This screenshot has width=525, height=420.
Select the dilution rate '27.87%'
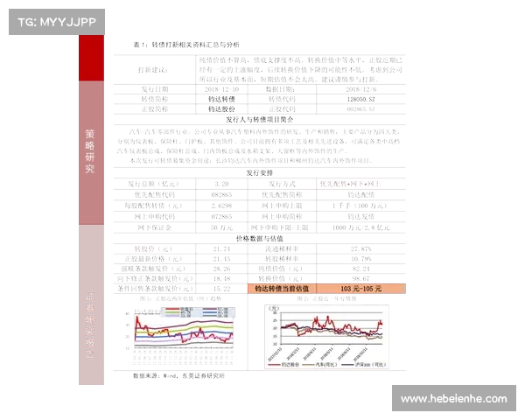coord(360,248)
